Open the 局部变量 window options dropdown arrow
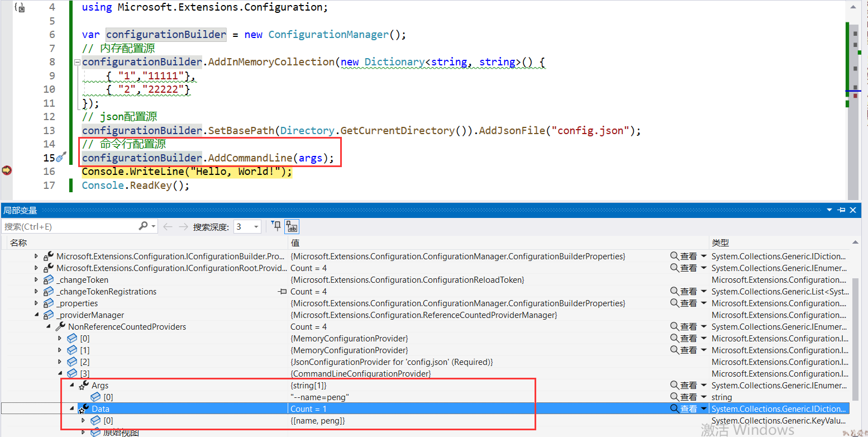The height and width of the screenshot is (437, 868). point(829,210)
